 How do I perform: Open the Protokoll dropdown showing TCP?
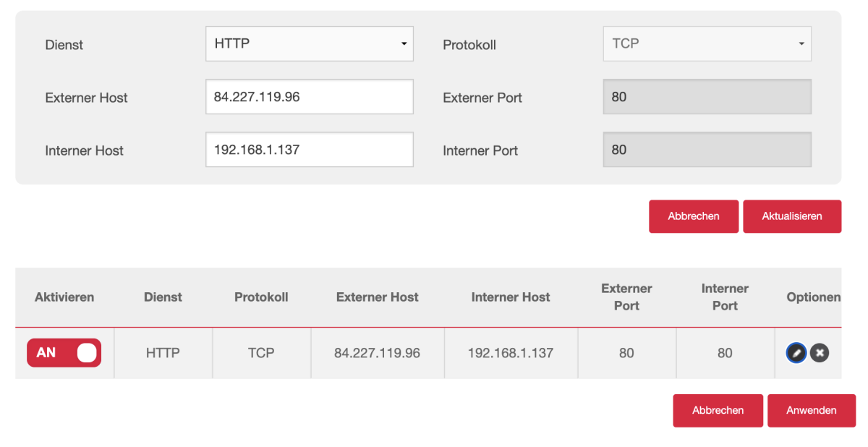tap(707, 43)
